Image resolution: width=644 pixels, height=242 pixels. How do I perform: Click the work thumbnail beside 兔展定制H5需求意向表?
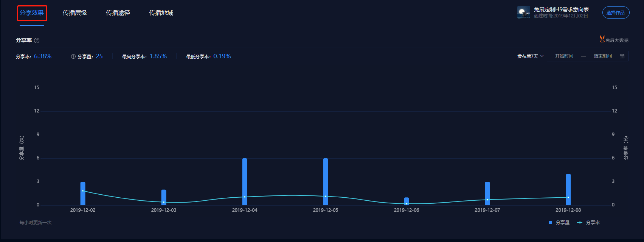(524, 12)
